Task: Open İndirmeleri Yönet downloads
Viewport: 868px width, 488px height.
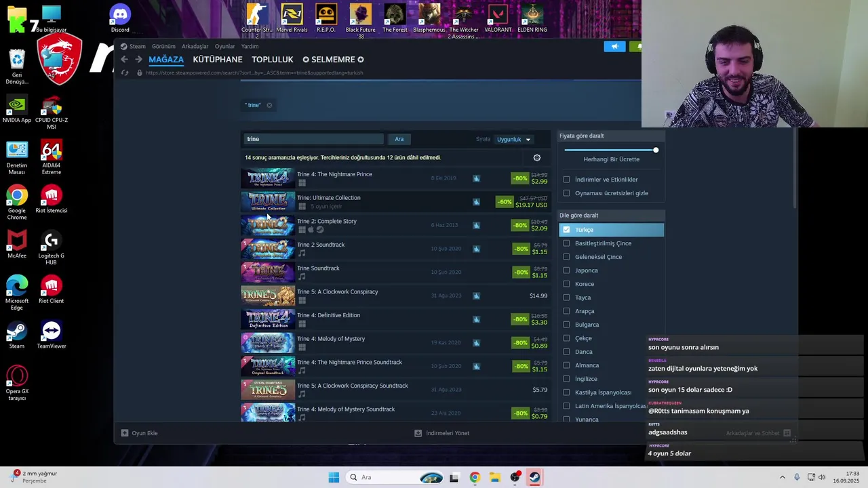Action: [441, 433]
